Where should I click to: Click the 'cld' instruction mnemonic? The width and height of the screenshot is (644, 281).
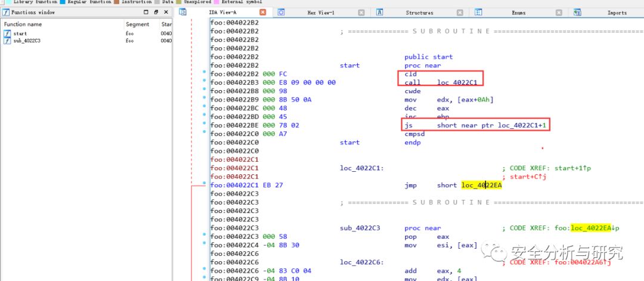coord(411,74)
